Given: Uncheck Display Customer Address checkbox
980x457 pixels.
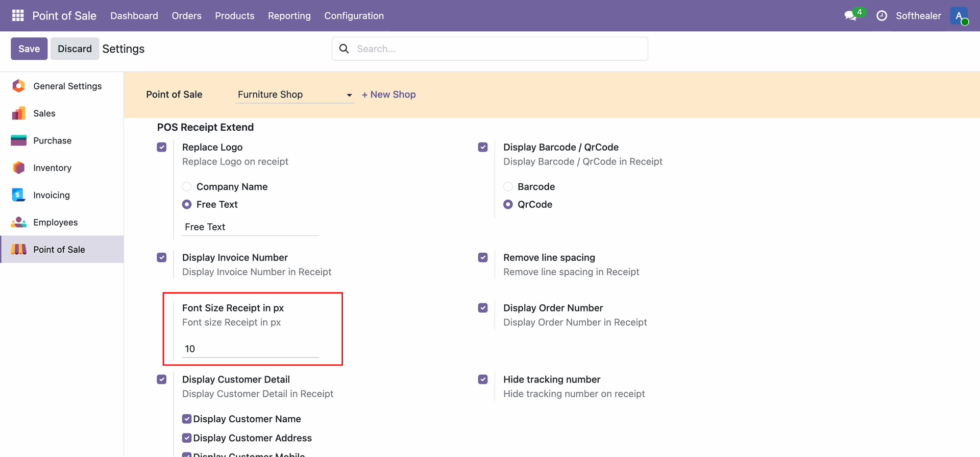Looking at the screenshot, I should coord(187,438).
